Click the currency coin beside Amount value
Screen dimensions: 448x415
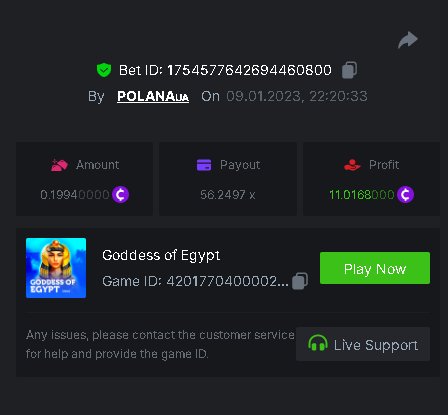click(x=120, y=194)
